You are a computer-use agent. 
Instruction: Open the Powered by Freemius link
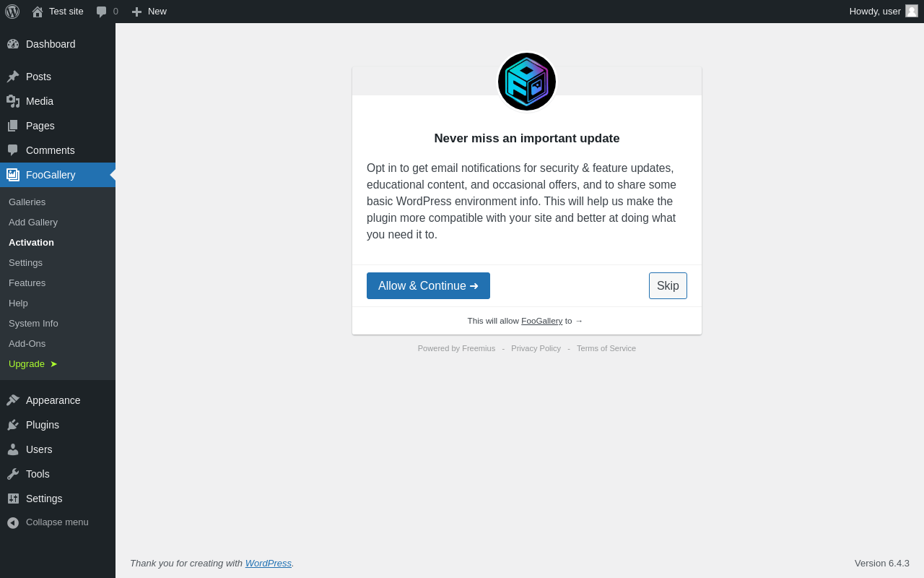[456, 348]
